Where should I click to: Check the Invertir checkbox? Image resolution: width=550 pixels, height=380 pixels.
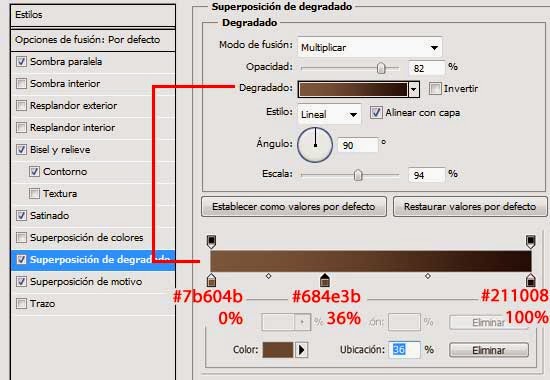click(x=435, y=88)
